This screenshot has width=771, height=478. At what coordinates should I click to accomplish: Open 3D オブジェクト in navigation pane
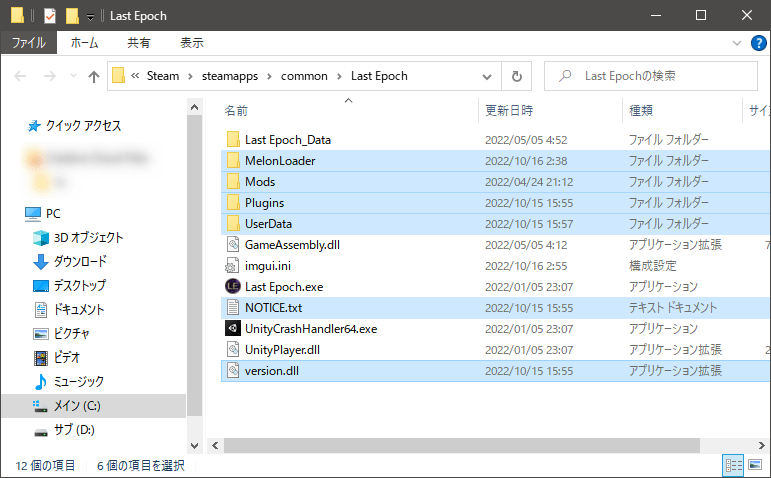click(78, 238)
